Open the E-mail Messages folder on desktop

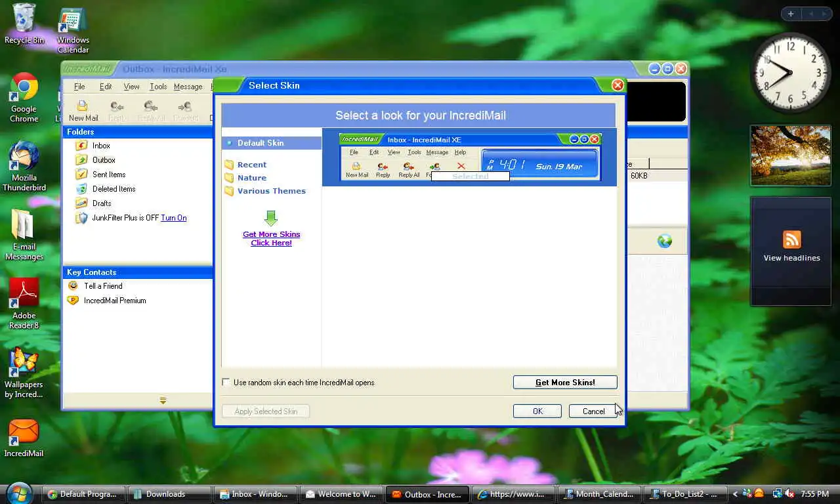point(24,235)
